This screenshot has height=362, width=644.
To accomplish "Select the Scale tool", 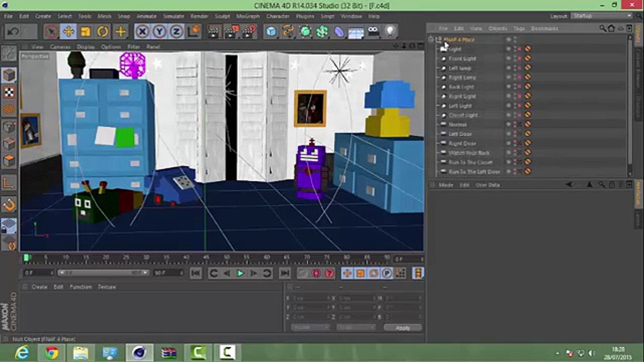I will click(x=86, y=32).
